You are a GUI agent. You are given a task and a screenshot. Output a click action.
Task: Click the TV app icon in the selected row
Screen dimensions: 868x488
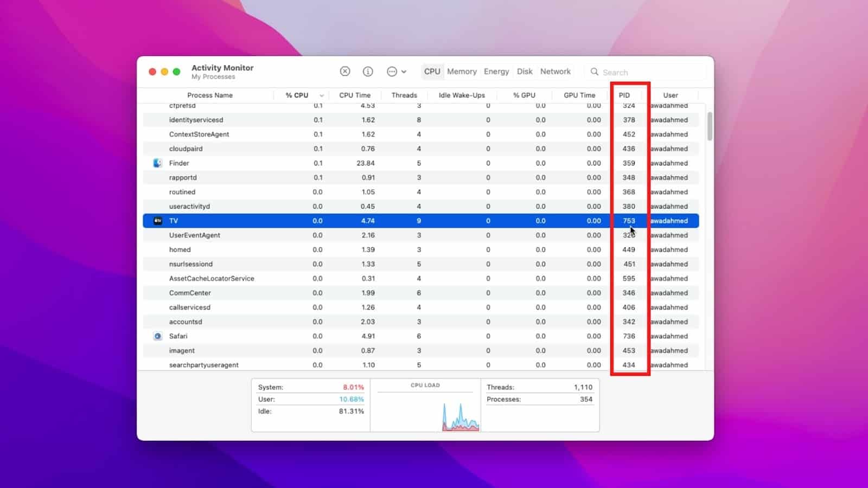[157, 221]
